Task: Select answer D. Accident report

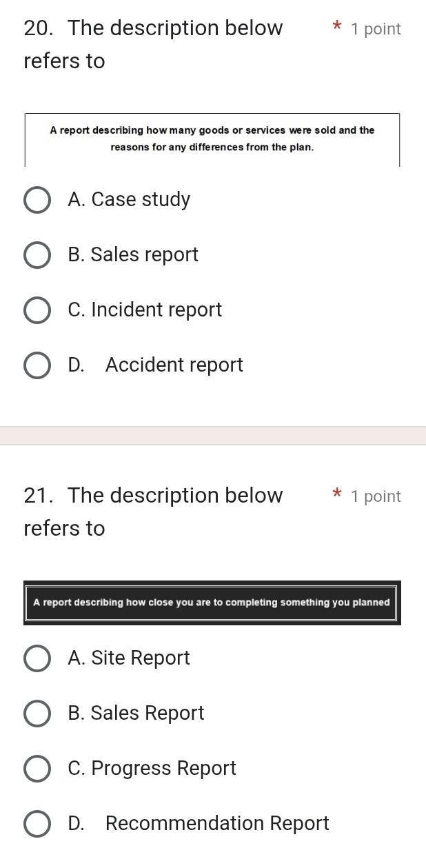Action: [37, 365]
